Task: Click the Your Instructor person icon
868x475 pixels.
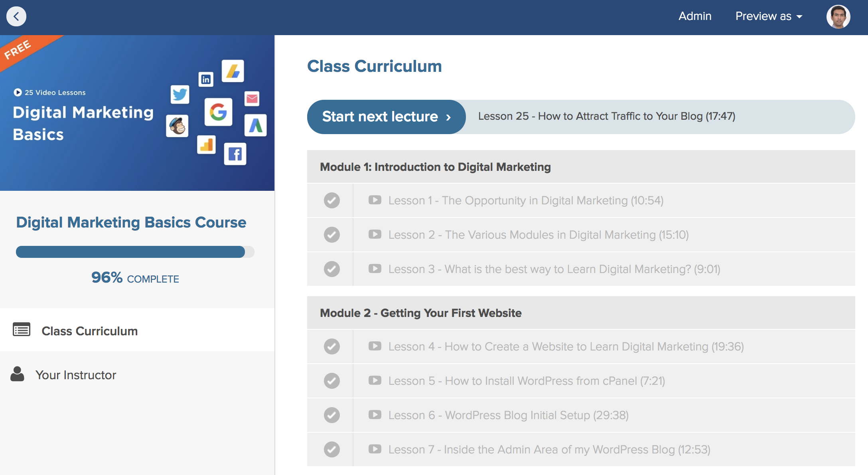Action: pos(17,374)
